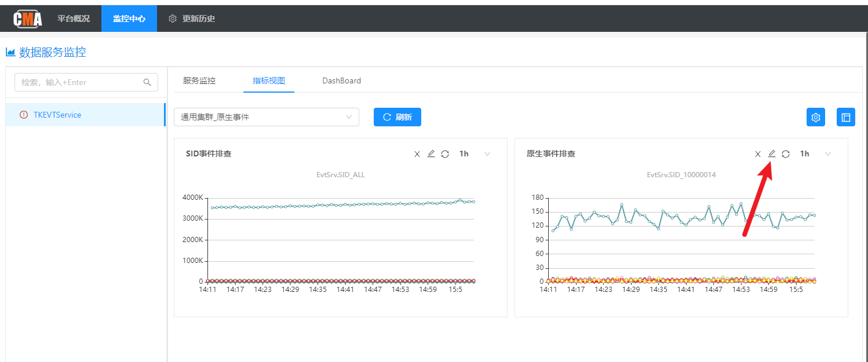Click the CMA logo icon
Viewport: 868px width, 362px height.
(28, 19)
